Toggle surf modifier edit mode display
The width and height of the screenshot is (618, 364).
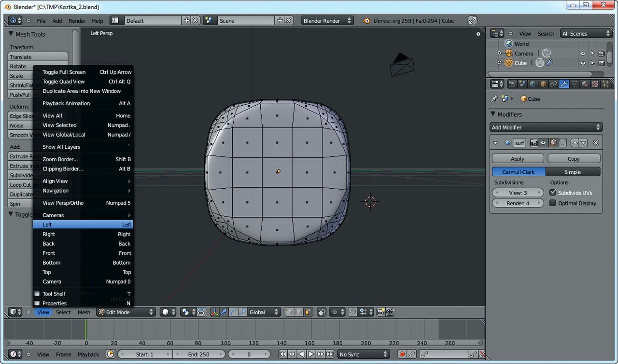pyautogui.click(x=553, y=143)
